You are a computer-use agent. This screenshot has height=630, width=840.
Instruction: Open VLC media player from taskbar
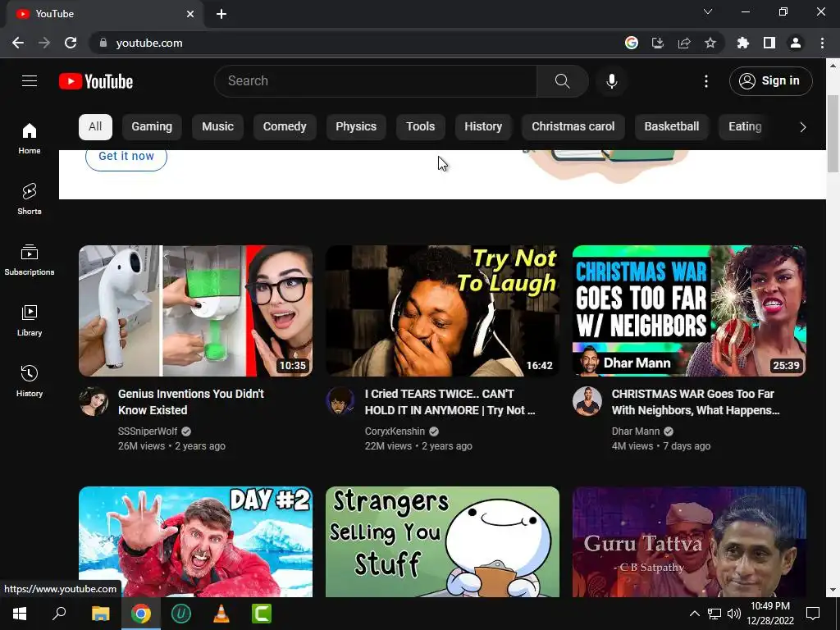point(221,614)
